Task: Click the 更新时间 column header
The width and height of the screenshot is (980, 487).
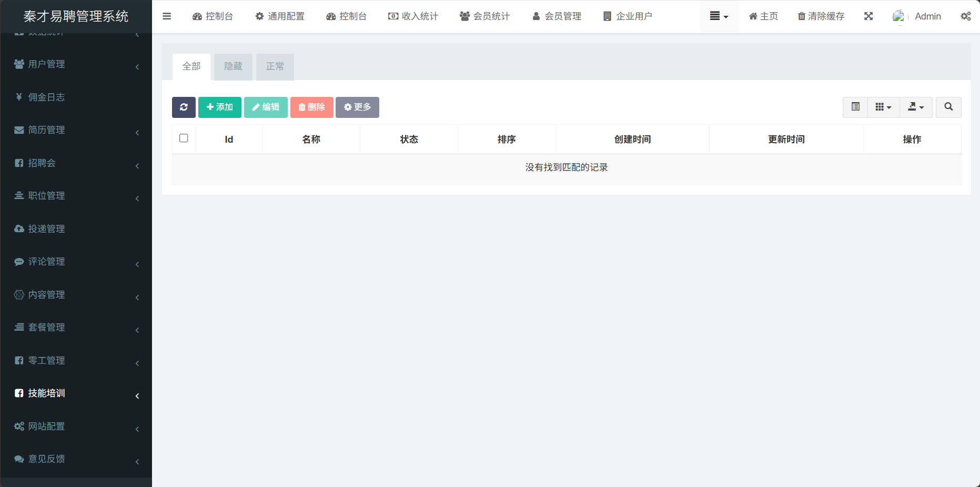Action: point(786,140)
